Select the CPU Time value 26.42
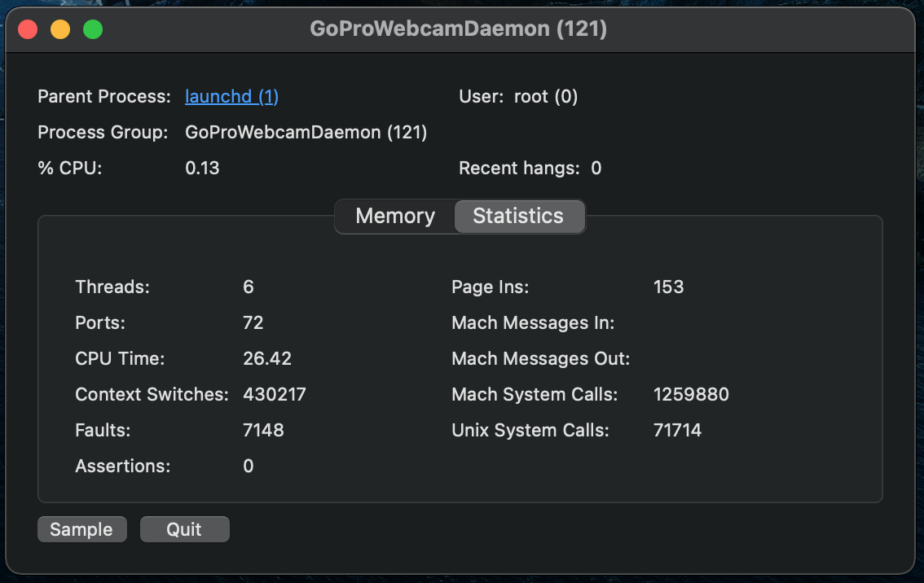Image resolution: width=924 pixels, height=583 pixels. point(267,358)
